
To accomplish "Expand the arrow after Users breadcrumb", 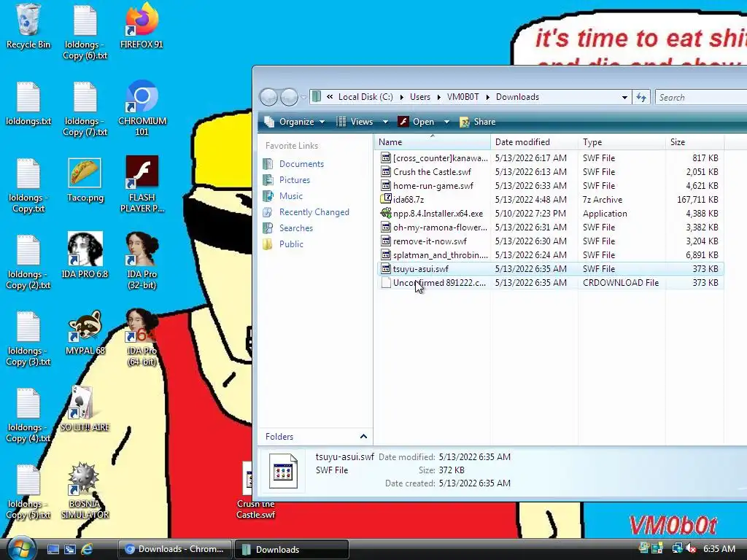I will click(438, 97).
